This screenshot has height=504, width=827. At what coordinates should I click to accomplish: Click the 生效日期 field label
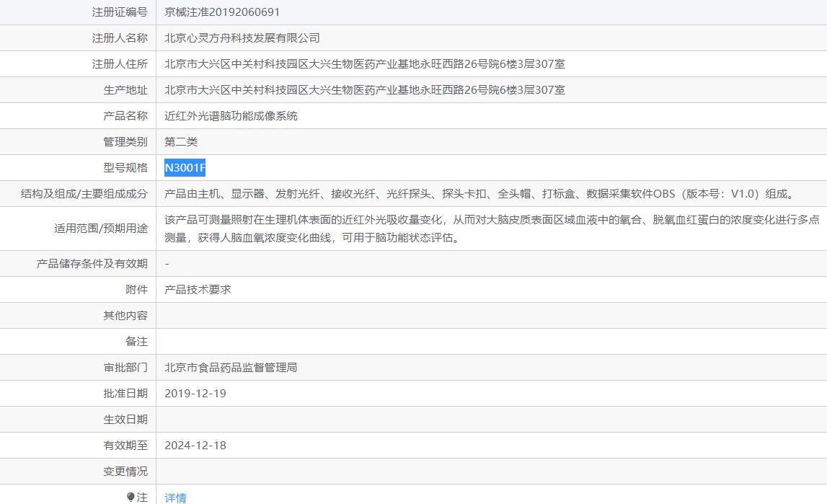[x=125, y=420]
